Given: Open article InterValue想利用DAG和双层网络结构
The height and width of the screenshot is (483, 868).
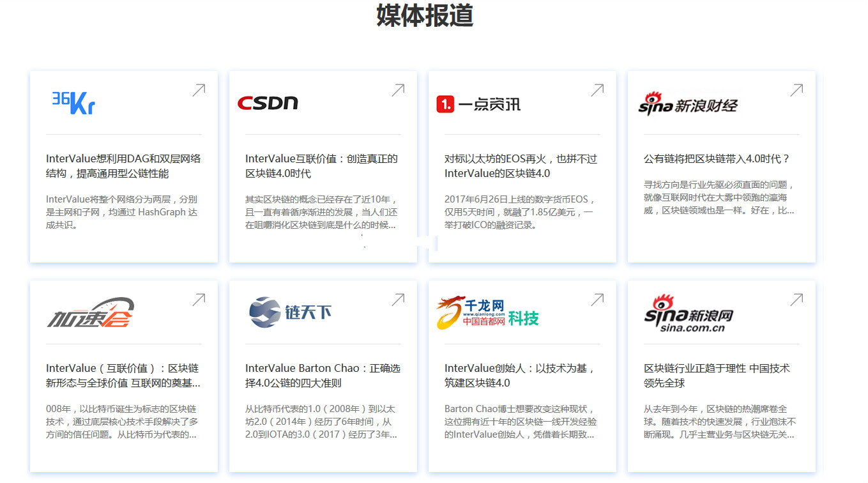Looking at the screenshot, I should pyautogui.click(x=123, y=166).
